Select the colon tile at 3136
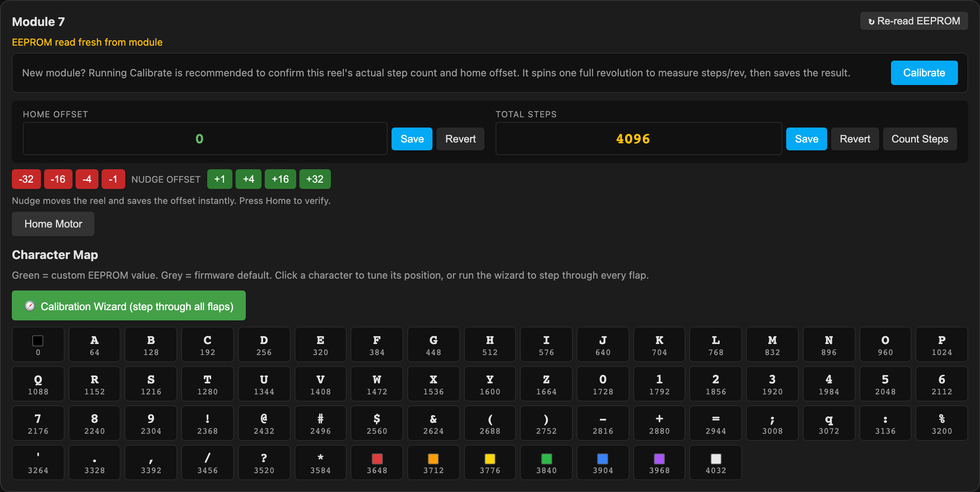980x492 pixels. pyautogui.click(x=885, y=423)
